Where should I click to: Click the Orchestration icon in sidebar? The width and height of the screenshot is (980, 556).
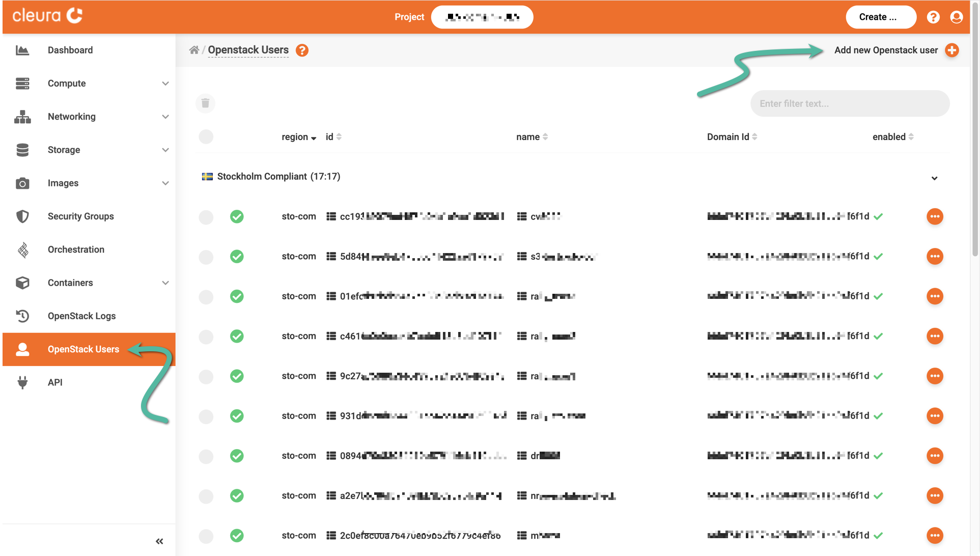pyautogui.click(x=22, y=249)
